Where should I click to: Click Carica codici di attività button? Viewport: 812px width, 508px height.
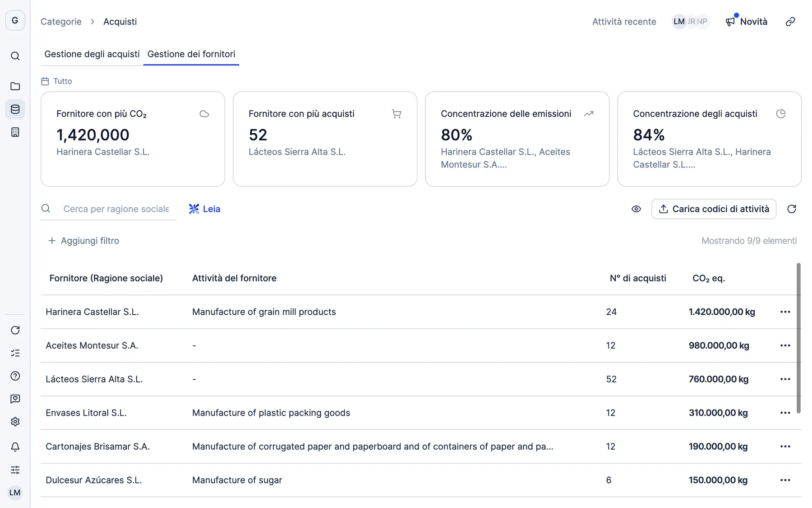714,209
